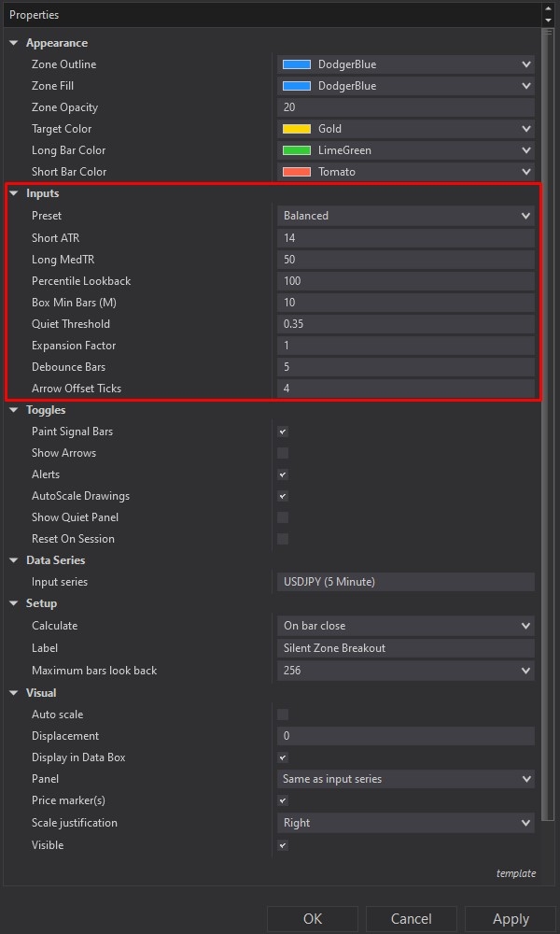Click the OK button

pyautogui.click(x=313, y=919)
